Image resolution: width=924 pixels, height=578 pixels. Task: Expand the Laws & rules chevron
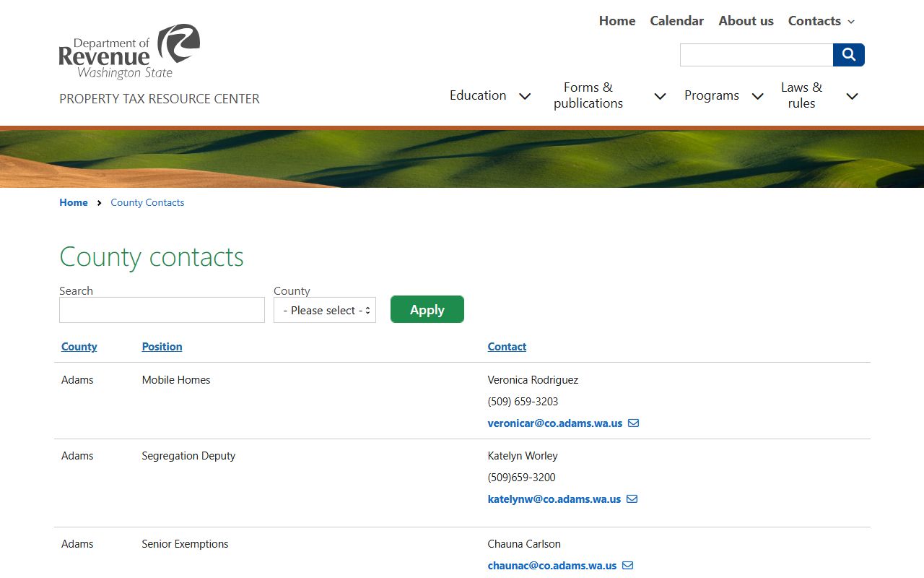click(852, 96)
